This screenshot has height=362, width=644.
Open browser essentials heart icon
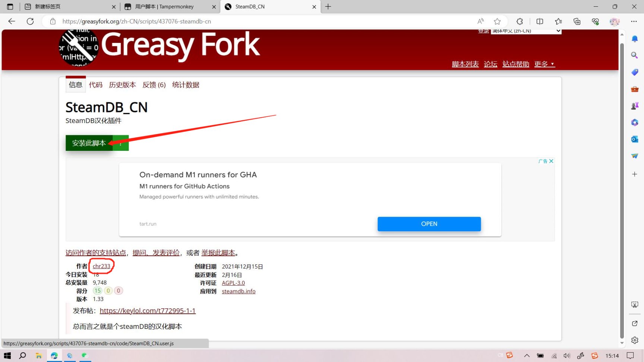point(596,21)
